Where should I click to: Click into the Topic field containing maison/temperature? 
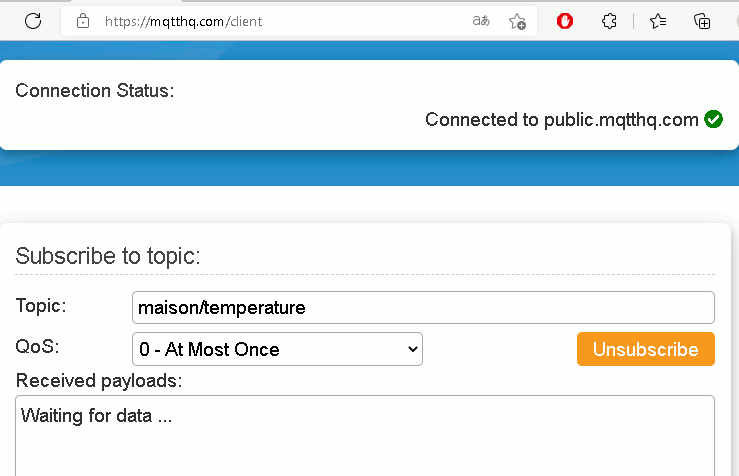(423, 308)
